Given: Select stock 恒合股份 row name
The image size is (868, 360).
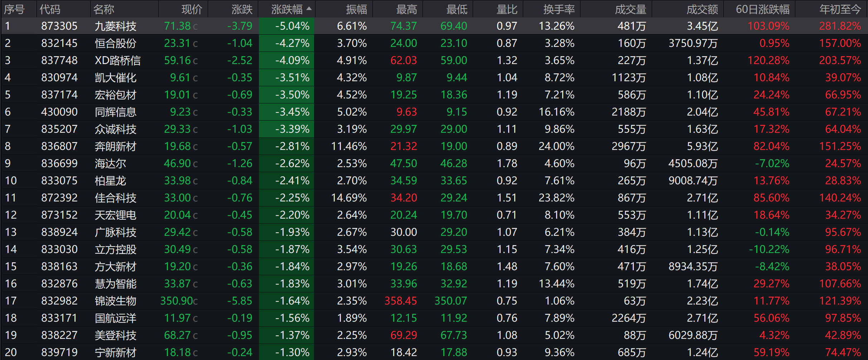Looking at the screenshot, I should 116,43.
